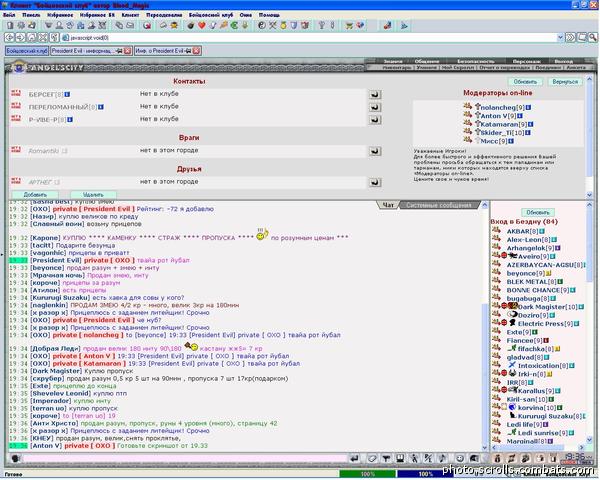Toggle the music note sound icon
Viewport: 600px width, 480px height.
pos(442,458)
